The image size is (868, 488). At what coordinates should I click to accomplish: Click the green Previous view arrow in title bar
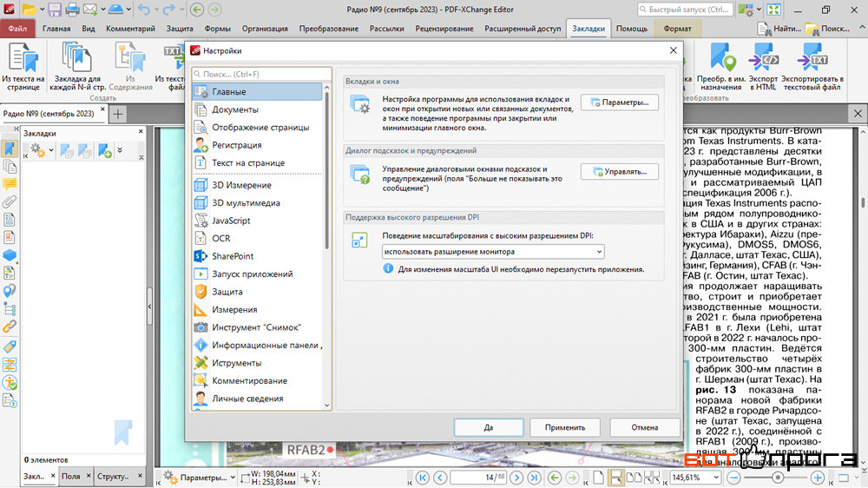(196, 10)
